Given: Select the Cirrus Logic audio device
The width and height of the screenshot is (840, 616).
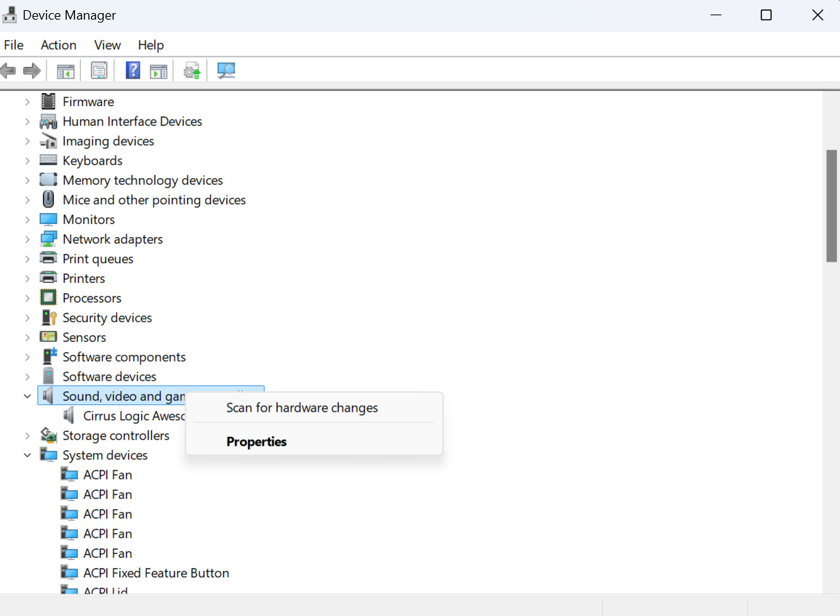Looking at the screenshot, I should click(x=131, y=415).
